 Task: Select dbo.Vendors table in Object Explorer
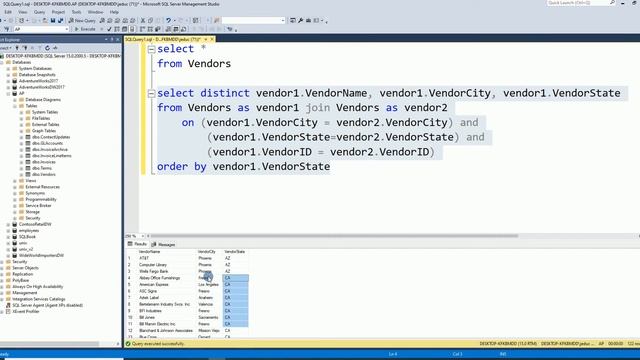tap(44, 174)
